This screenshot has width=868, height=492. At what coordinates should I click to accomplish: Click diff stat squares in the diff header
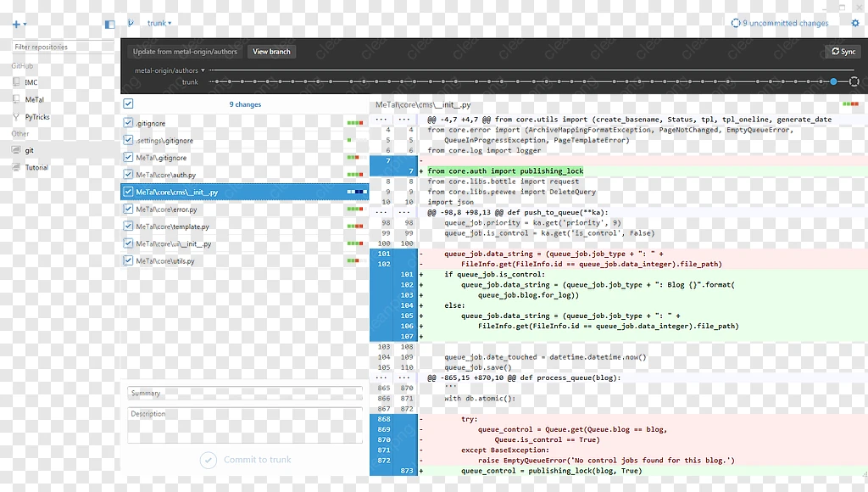[850, 103]
